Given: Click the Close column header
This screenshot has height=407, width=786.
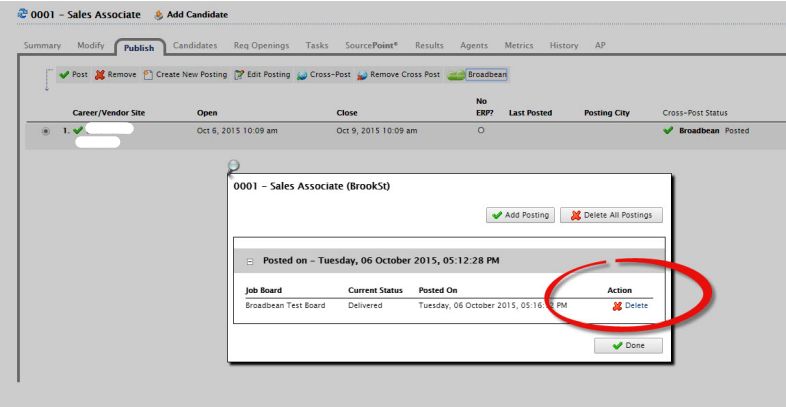Looking at the screenshot, I should pos(347,113).
